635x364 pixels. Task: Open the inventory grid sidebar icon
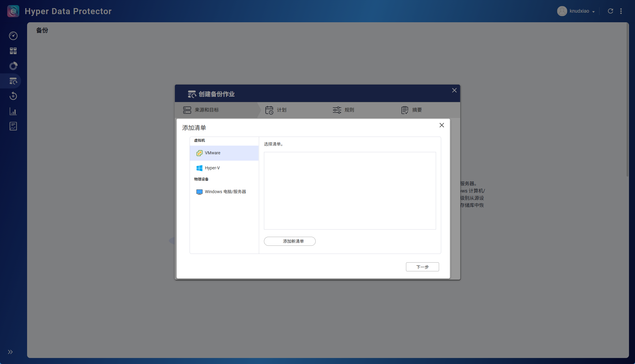click(x=13, y=51)
